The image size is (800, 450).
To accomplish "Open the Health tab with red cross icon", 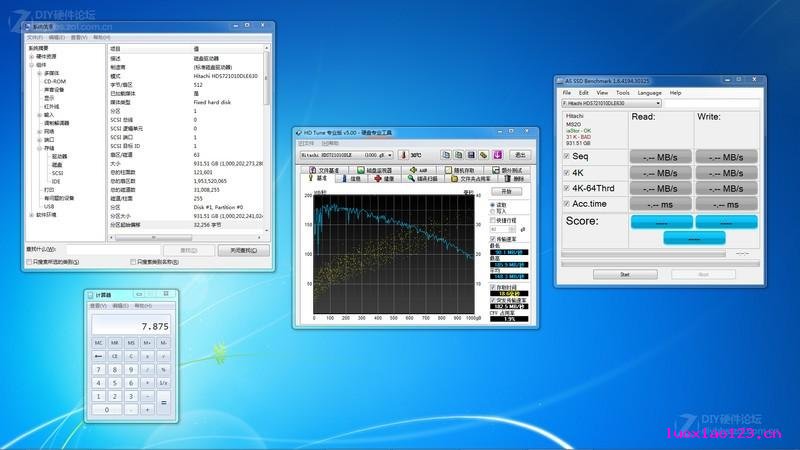I will coord(384,179).
